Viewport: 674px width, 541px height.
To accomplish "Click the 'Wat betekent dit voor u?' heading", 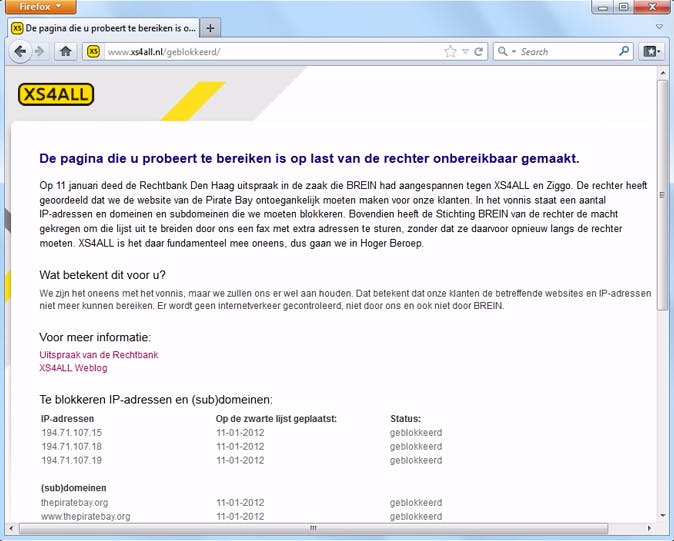I will pyautogui.click(x=103, y=275).
